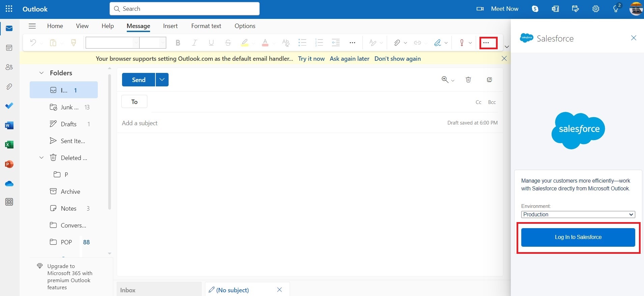The width and height of the screenshot is (644, 296).
Task: Click the Send button
Action: (x=139, y=80)
